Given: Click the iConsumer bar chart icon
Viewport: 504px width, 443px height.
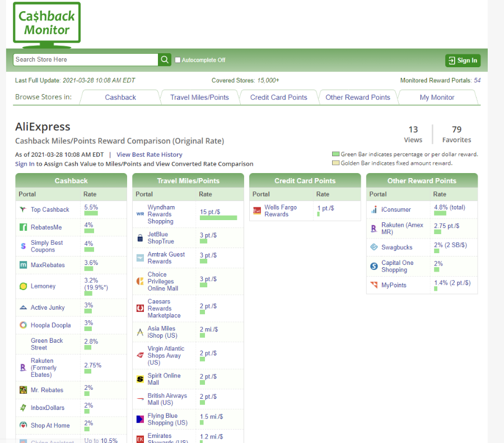Looking at the screenshot, I should [374, 209].
